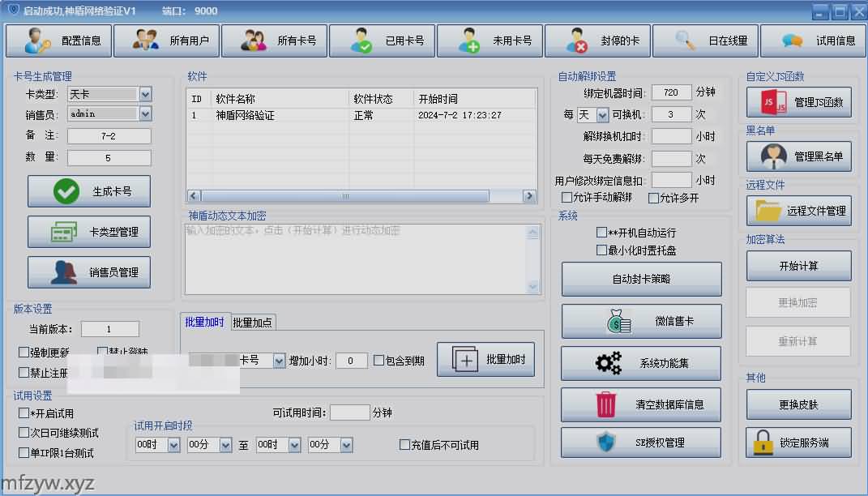Click the 绑定机器时间 input field

tap(671, 93)
